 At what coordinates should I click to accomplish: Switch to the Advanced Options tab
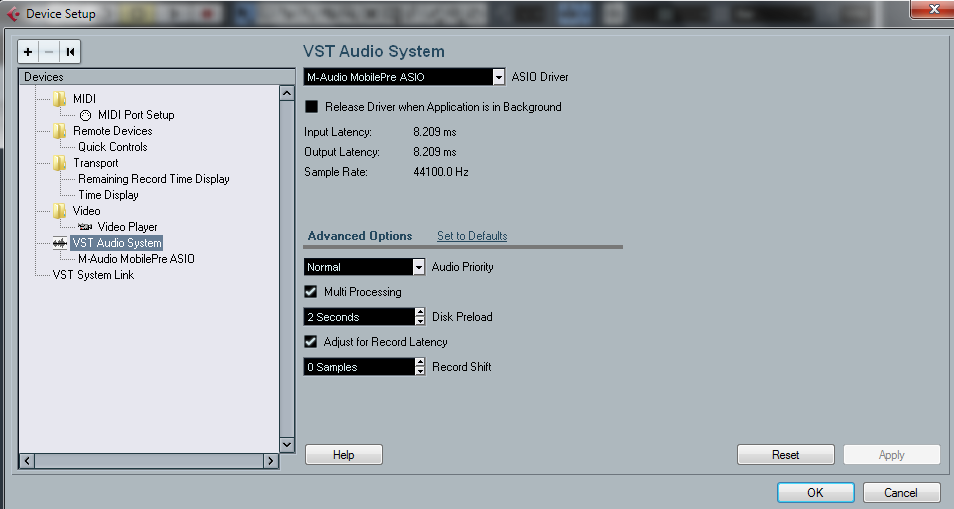click(x=360, y=236)
